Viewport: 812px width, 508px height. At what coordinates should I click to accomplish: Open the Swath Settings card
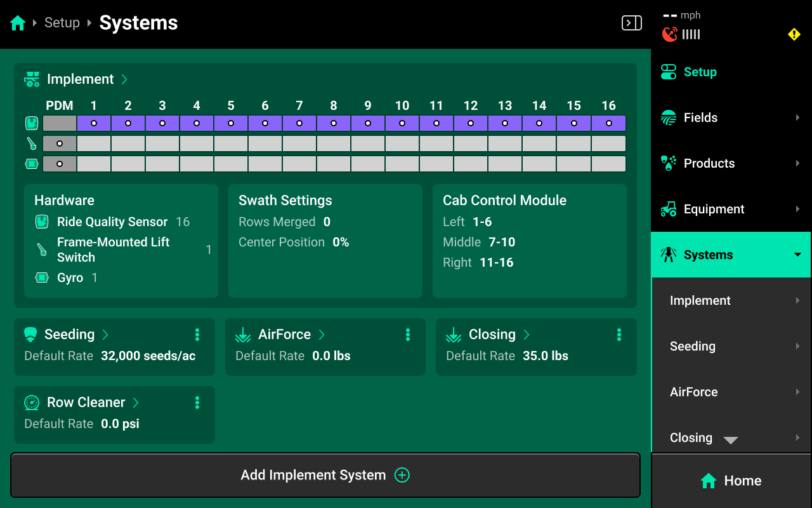pyautogui.click(x=325, y=241)
